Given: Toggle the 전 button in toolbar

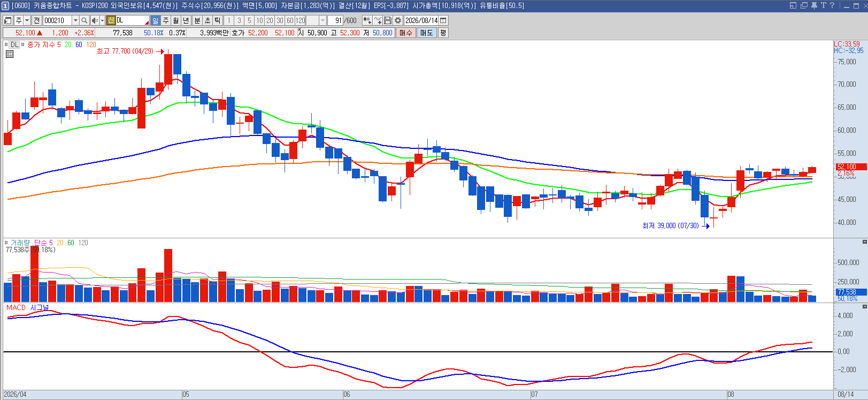Looking at the screenshot, I should click(36, 20).
